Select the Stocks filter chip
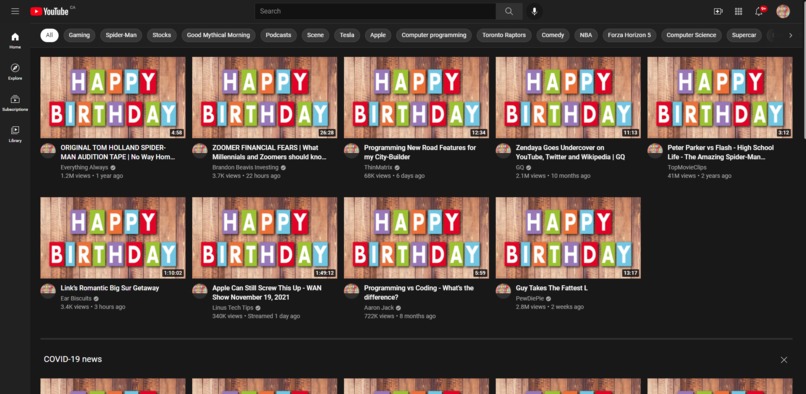Screen dimensions: 806x394 tap(161, 35)
